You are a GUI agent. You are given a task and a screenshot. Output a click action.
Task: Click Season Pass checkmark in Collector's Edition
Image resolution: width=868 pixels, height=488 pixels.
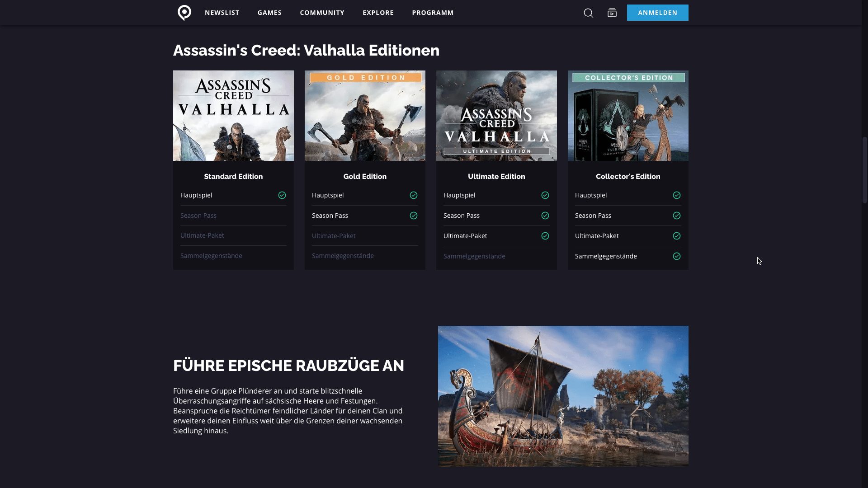click(677, 216)
